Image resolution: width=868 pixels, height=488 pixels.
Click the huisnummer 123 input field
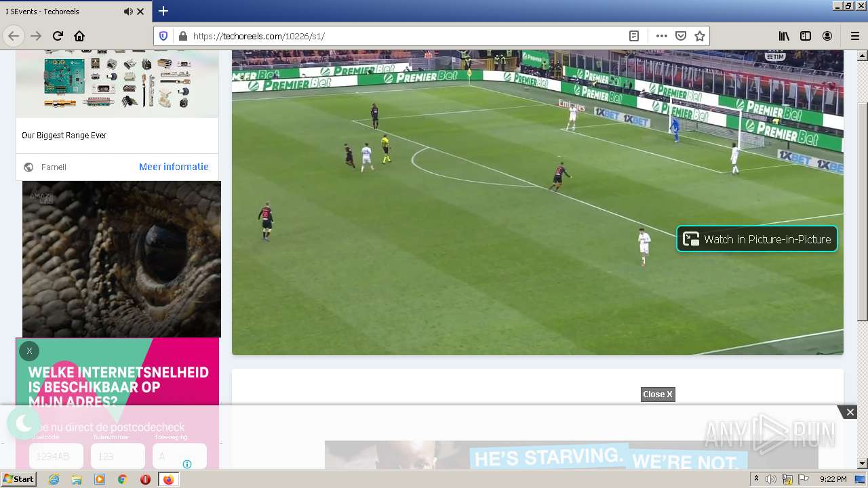(x=118, y=456)
